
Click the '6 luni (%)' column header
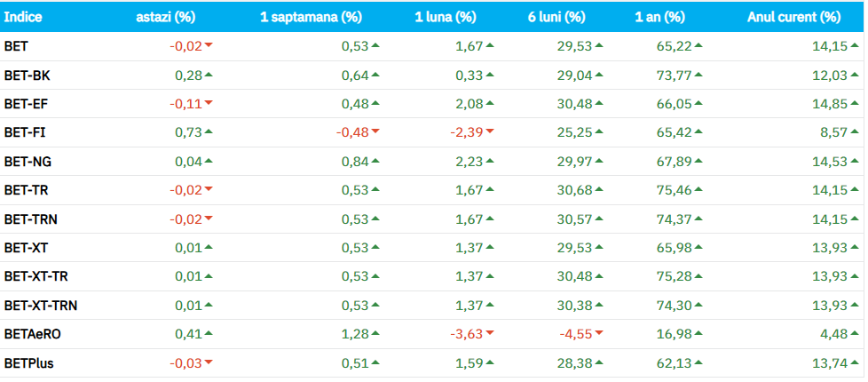tap(555, 17)
